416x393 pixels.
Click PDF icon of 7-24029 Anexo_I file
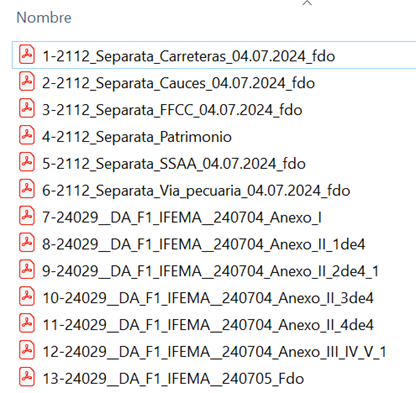27,216
